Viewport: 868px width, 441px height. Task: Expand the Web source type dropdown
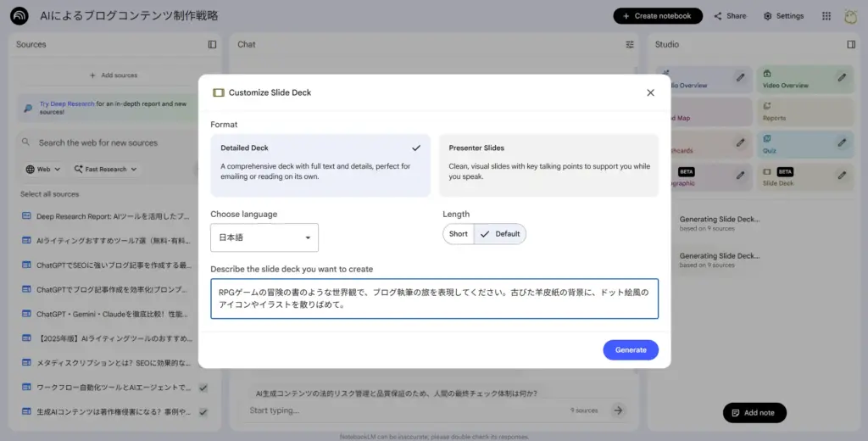click(x=43, y=169)
